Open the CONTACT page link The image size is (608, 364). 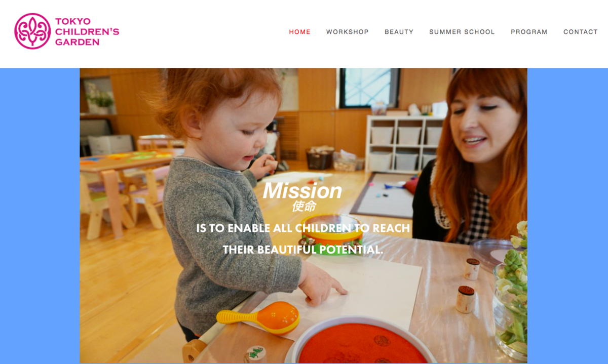tap(581, 32)
